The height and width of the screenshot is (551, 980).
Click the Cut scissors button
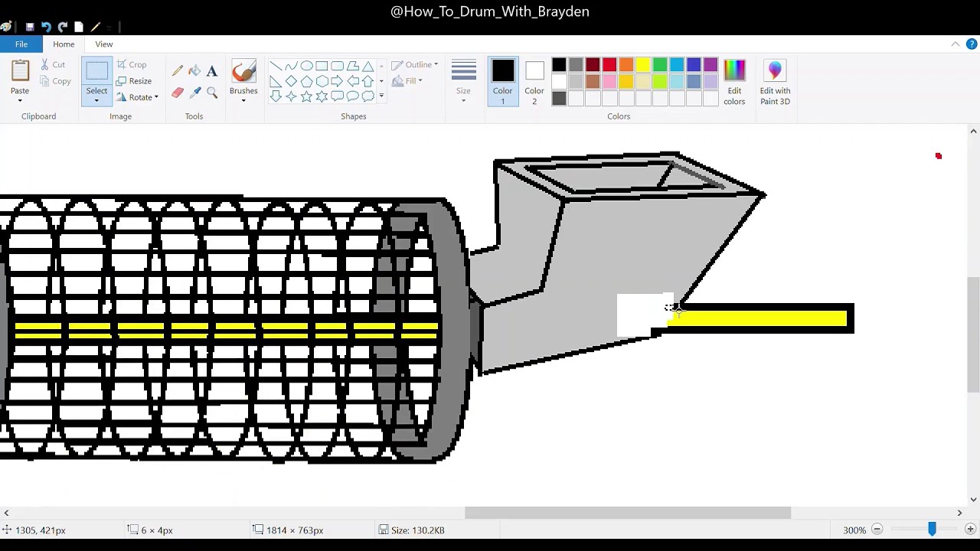[53, 64]
